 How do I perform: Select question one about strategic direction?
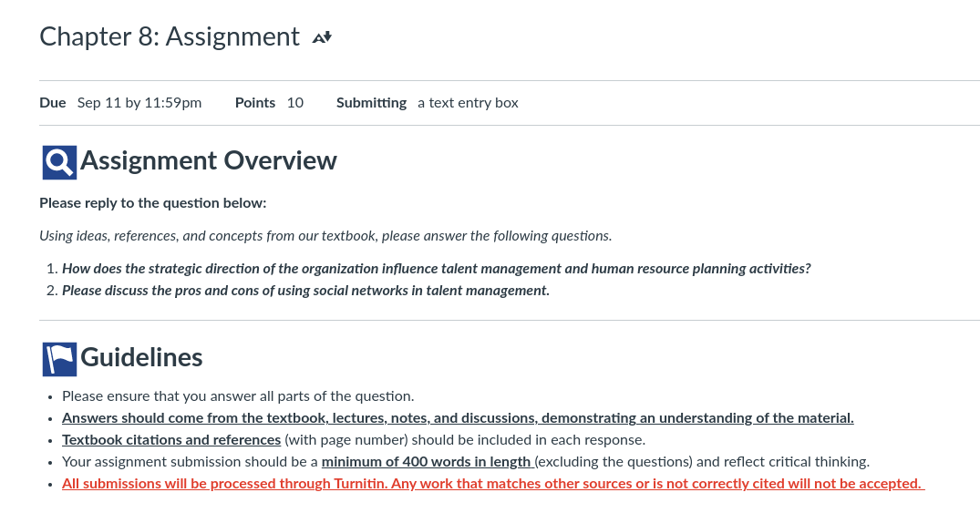tap(437, 269)
